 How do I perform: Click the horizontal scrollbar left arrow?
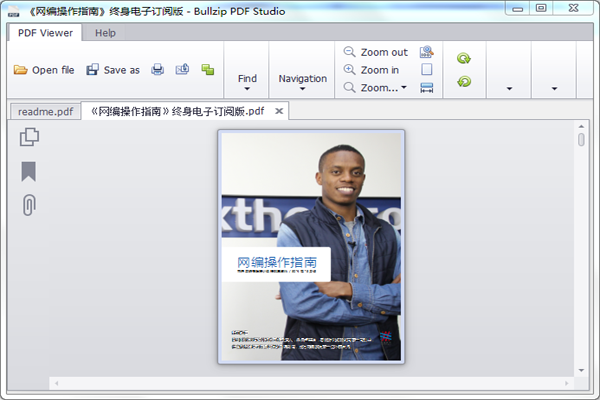pos(57,383)
